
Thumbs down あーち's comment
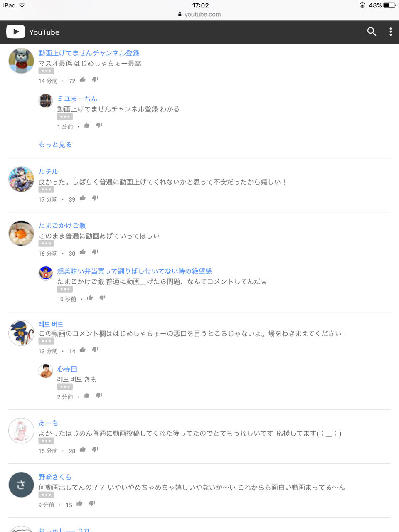[x=95, y=450]
